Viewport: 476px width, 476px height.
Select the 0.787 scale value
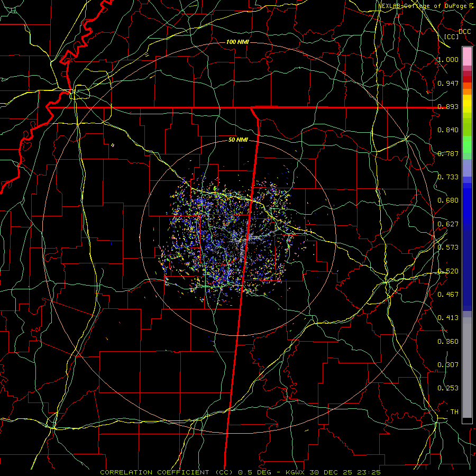448,153
